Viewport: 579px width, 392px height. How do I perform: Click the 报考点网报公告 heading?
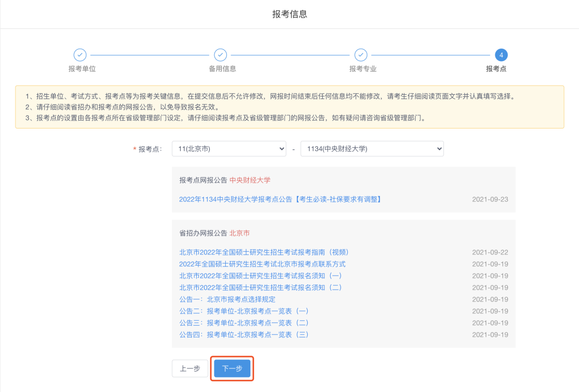pos(203,180)
